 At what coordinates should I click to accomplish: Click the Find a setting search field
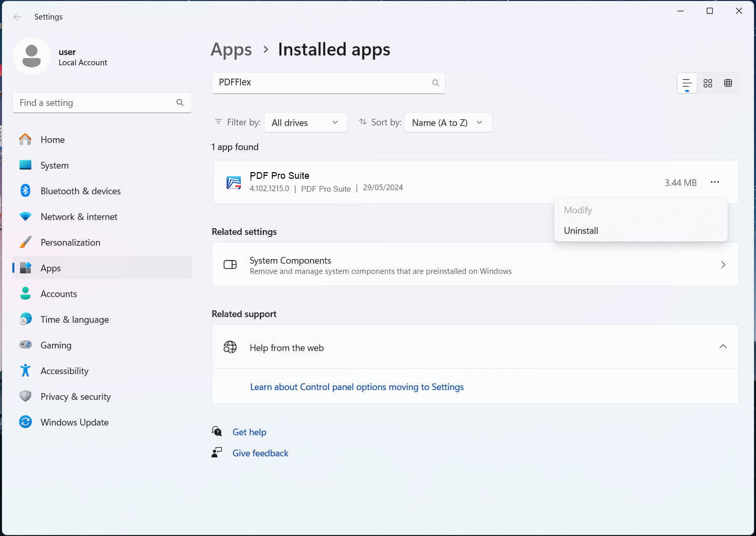102,103
